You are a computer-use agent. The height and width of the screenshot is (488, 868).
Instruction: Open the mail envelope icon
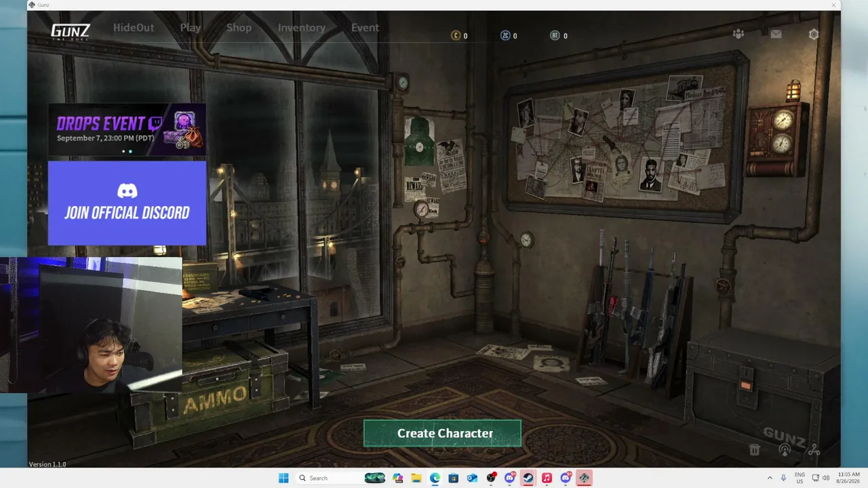coord(776,34)
